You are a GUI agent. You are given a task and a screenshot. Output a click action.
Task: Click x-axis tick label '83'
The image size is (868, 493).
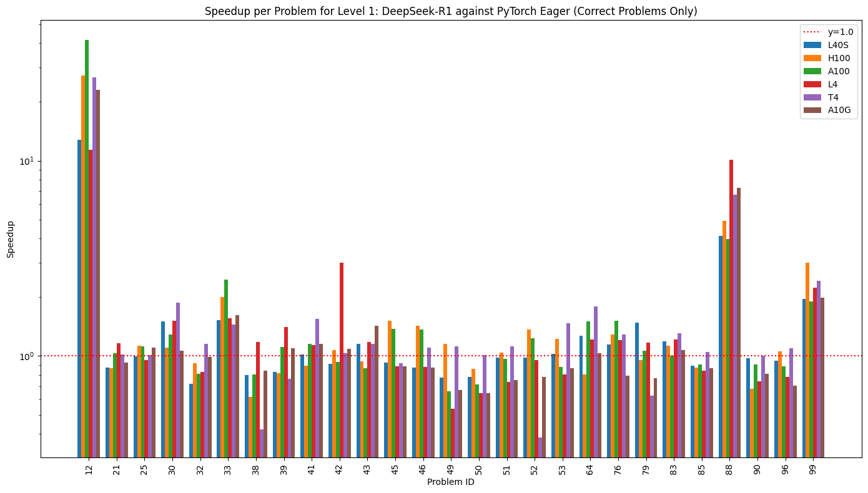coord(674,469)
